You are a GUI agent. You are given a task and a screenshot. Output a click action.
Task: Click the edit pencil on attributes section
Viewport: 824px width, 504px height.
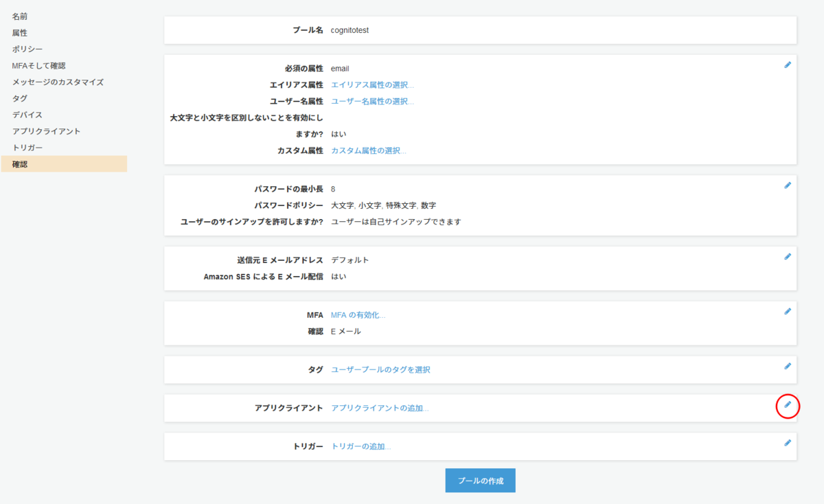point(787,65)
